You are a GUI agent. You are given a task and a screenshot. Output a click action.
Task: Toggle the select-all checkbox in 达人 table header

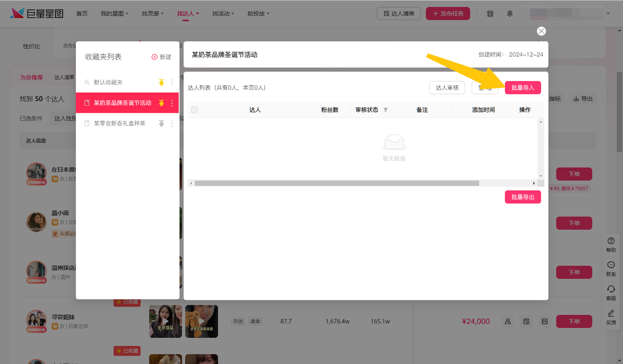click(x=195, y=110)
